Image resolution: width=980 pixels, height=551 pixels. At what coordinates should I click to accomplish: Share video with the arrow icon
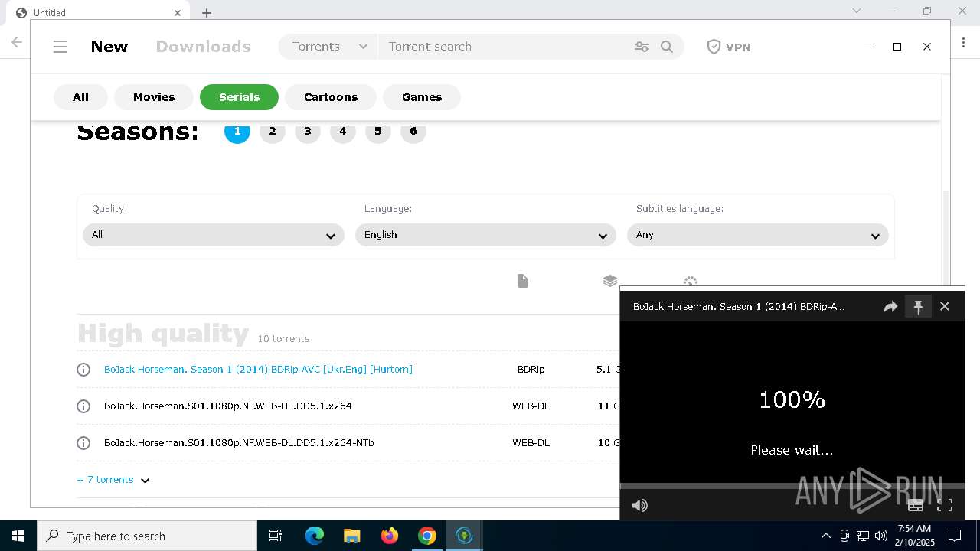click(890, 306)
